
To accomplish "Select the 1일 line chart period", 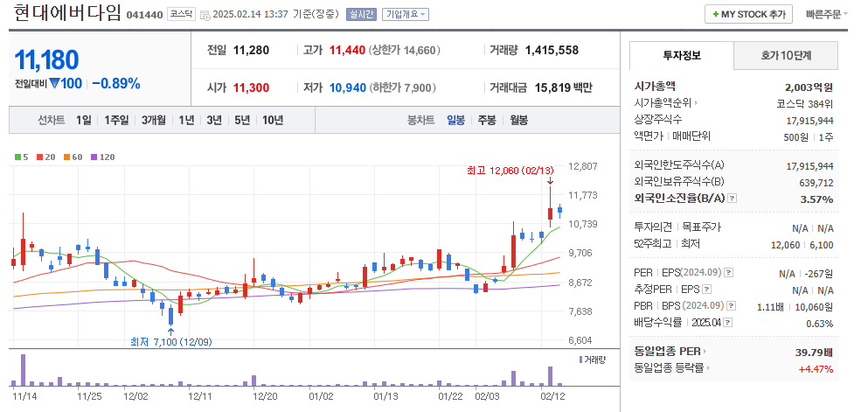I will 84,120.
